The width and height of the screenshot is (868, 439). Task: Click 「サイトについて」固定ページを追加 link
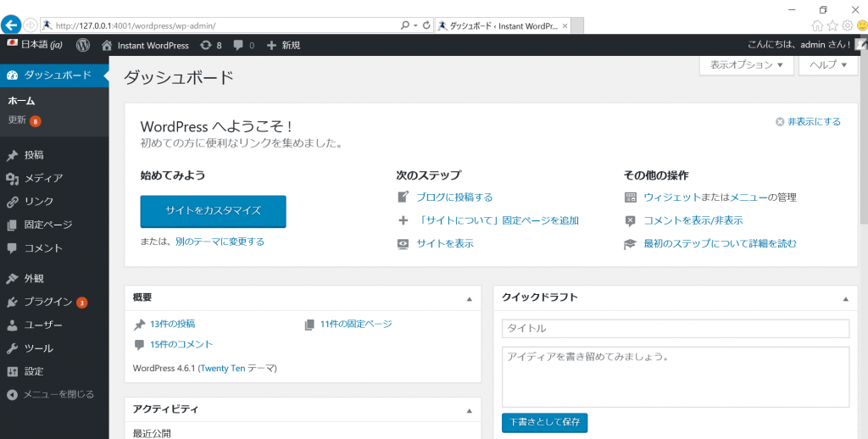click(498, 220)
